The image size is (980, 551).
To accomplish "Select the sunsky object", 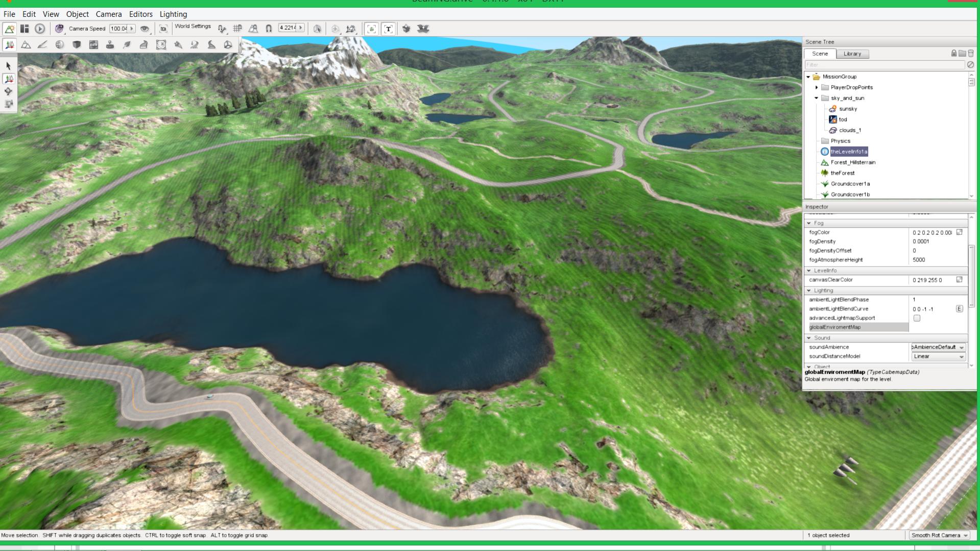I will (x=848, y=109).
